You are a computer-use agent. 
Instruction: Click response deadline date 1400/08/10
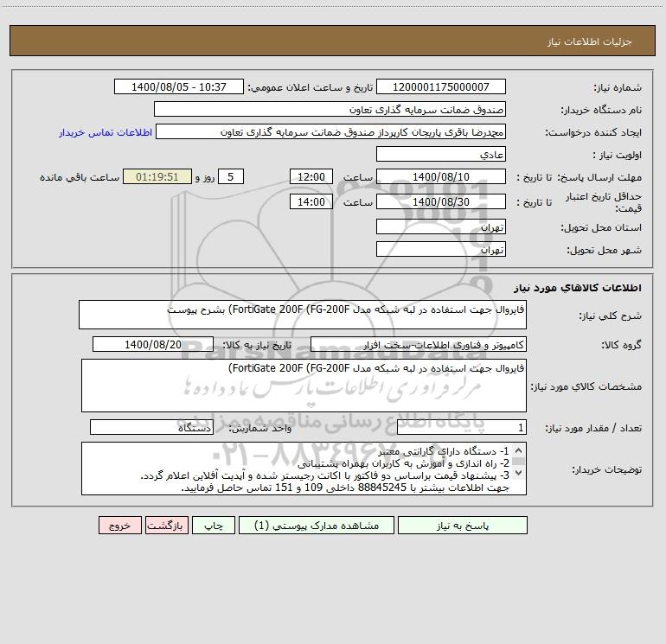tap(441, 176)
